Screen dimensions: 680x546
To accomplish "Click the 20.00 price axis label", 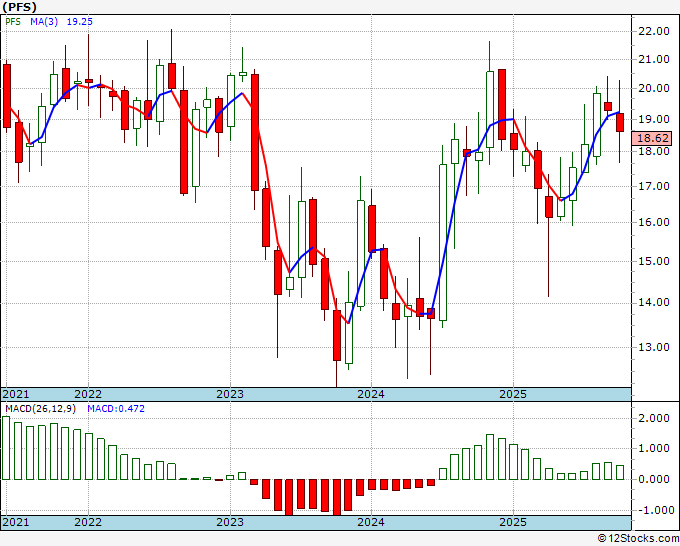I will click(654, 88).
